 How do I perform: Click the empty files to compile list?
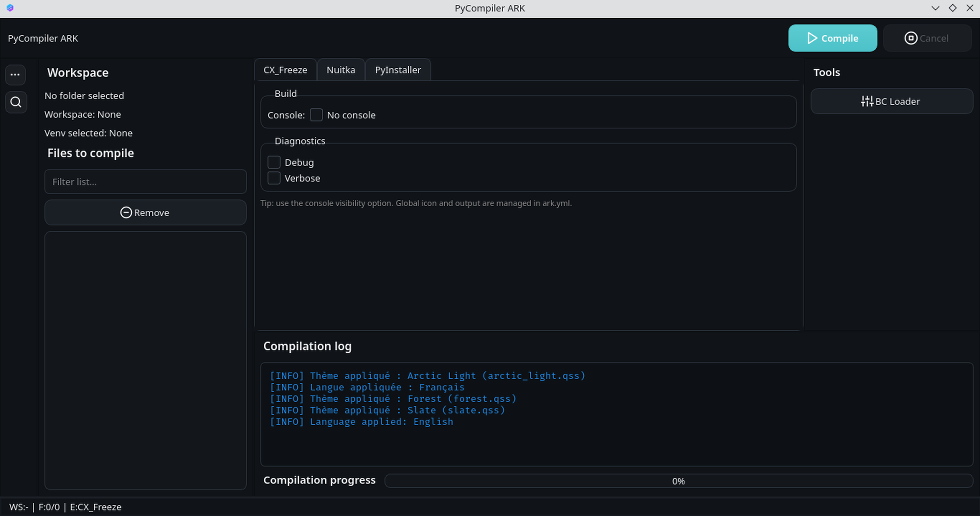145,360
